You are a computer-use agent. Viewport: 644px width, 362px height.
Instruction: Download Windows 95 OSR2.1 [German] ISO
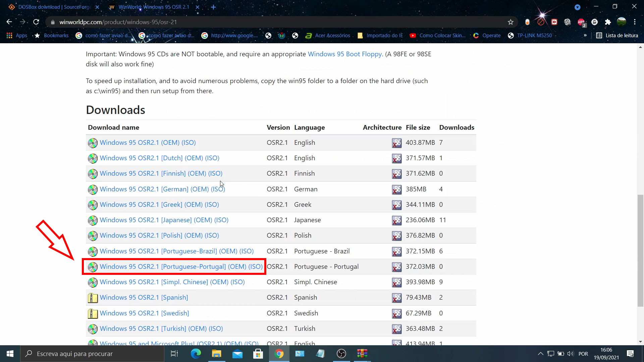tap(162, 189)
